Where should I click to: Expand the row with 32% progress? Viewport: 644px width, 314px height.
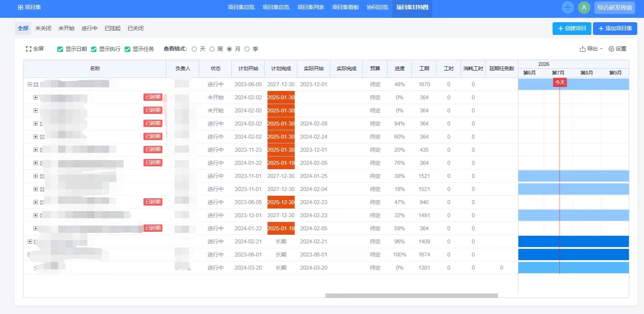[36, 215]
